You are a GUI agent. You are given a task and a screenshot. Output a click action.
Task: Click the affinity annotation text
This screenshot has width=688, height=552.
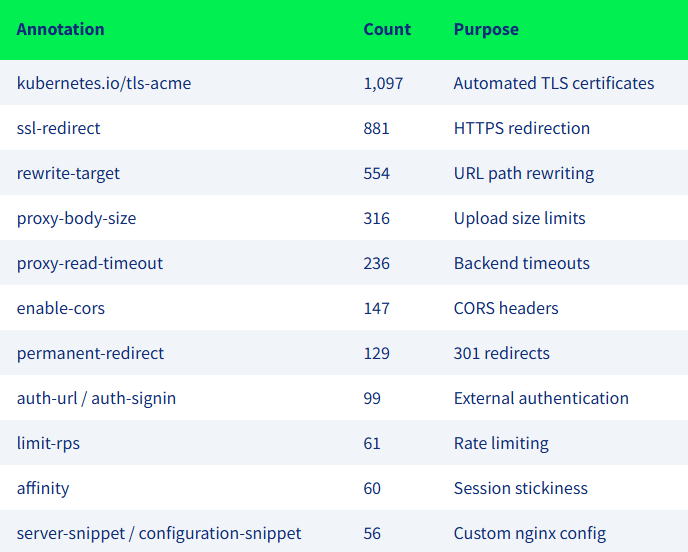tap(43, 488)
